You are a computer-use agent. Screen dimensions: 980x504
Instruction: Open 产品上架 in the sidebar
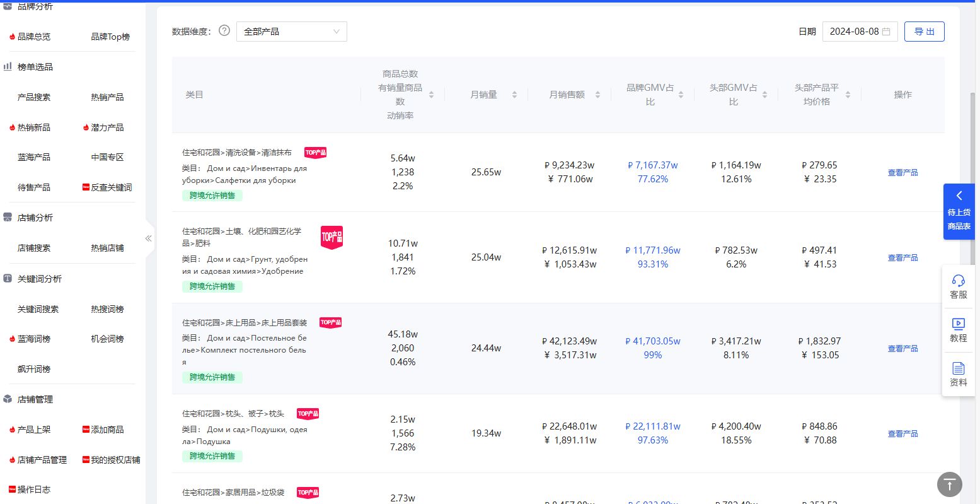pos(34,430)
